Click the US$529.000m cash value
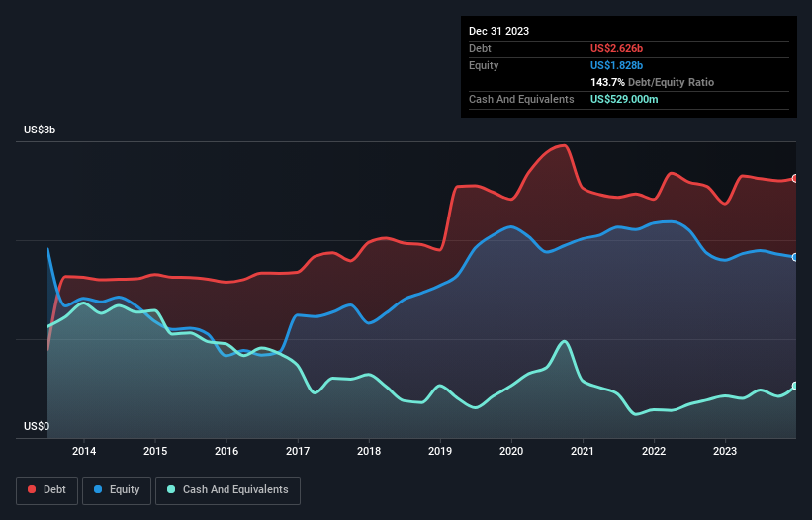This screenshot has width=812, height=520. (624, 99)
